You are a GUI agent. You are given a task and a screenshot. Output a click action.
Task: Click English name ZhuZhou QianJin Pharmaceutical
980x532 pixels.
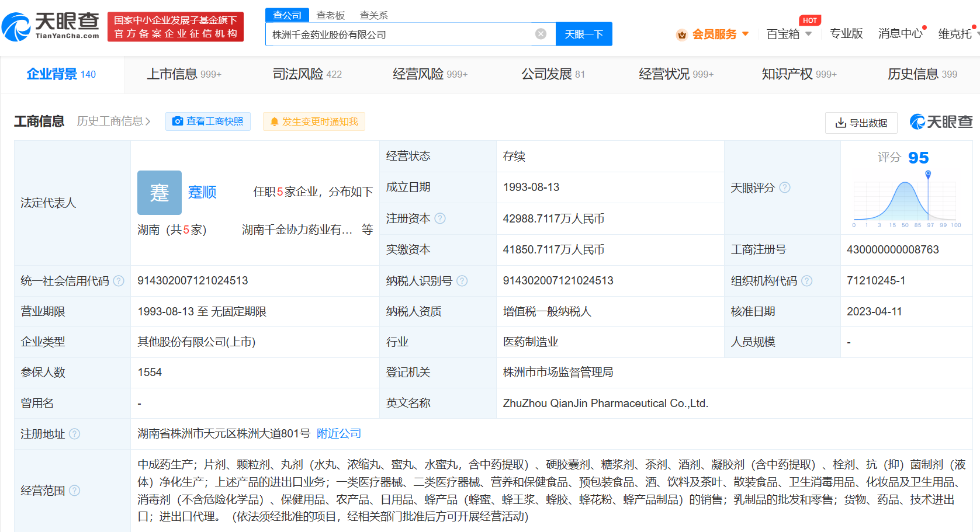[x=605, y=403]
